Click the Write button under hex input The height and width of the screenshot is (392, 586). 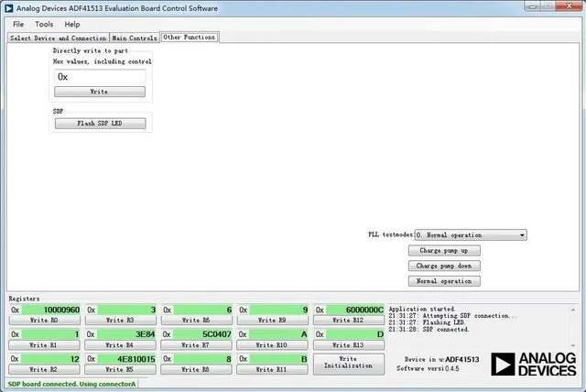[x=100, y=92]
